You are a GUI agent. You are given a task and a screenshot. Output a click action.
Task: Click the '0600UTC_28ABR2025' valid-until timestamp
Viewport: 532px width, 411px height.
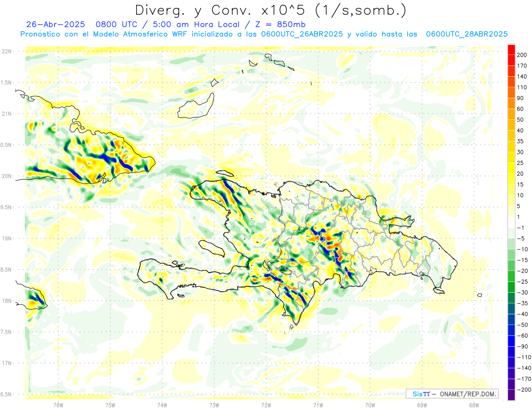pyautogui.click(x=466, y=34)
